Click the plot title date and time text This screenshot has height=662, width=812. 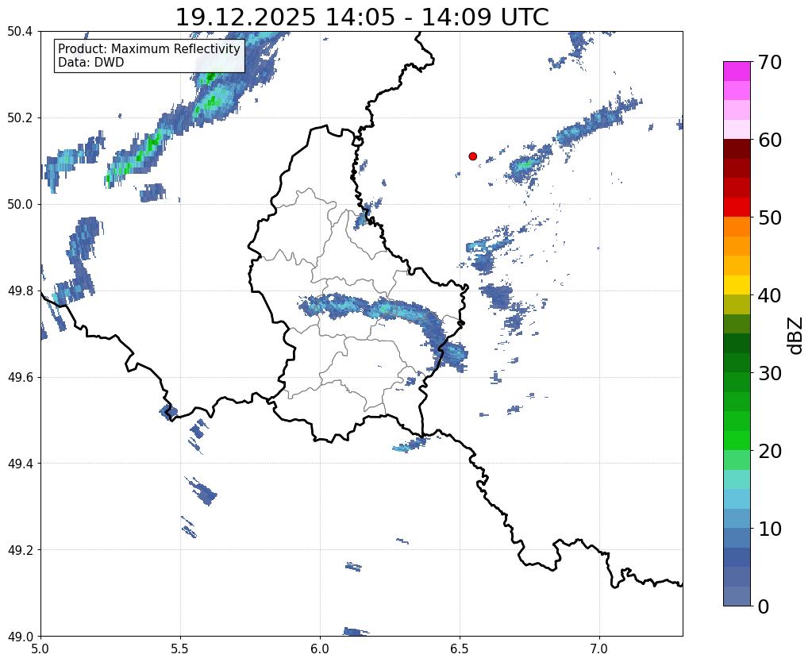362,17
